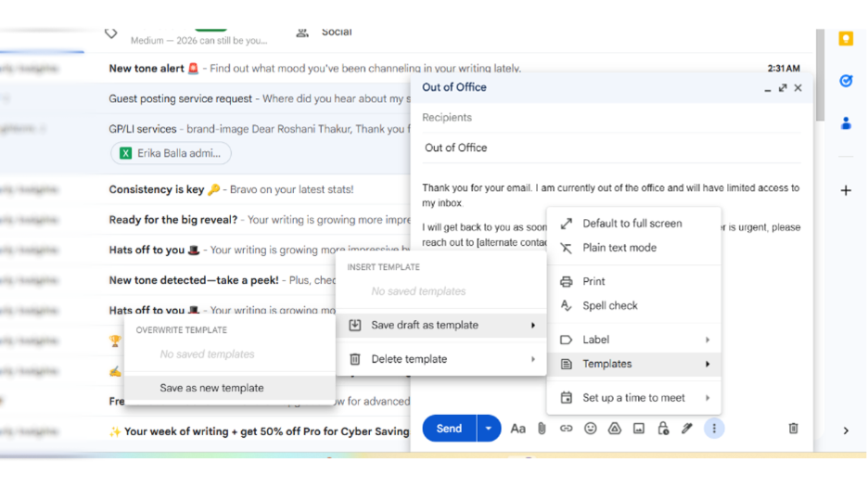Attach files using the paperclip icon

542,429
